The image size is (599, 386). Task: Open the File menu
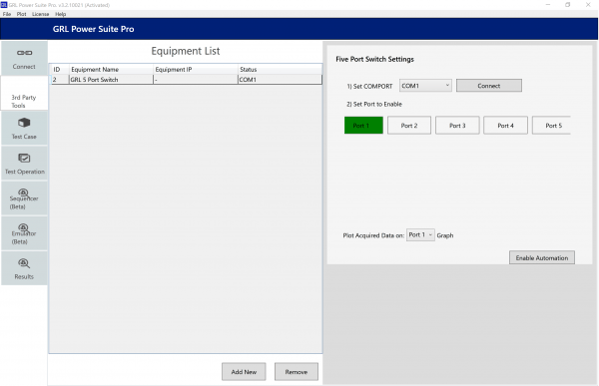click(7, 14)
